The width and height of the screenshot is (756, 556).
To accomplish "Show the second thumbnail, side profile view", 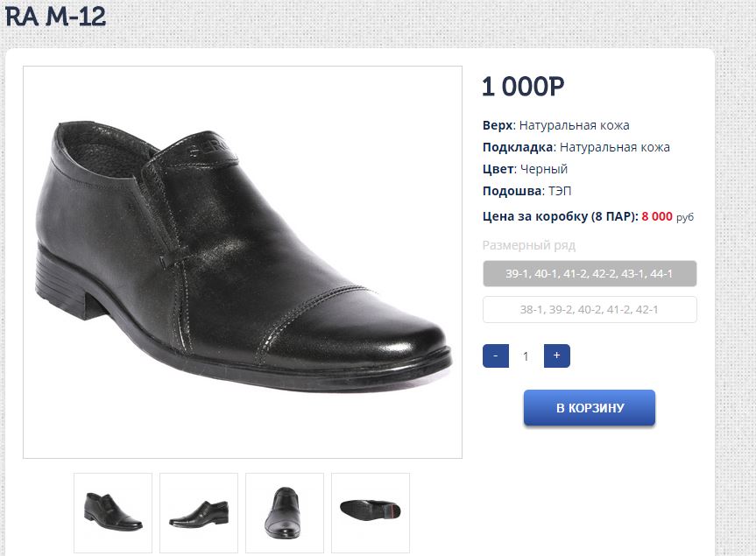I will pos(199,512).
